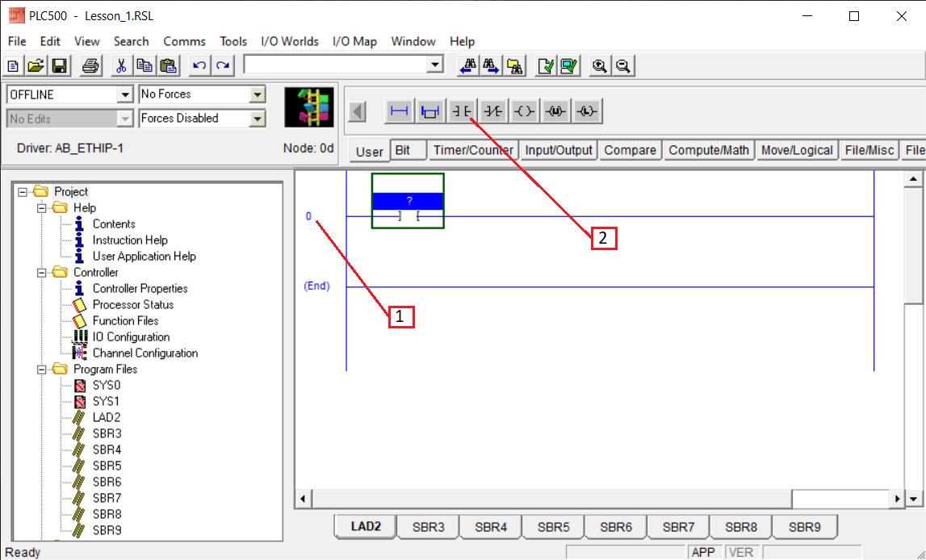Select the Output Unlatch (U) instruction

(555, 111)
